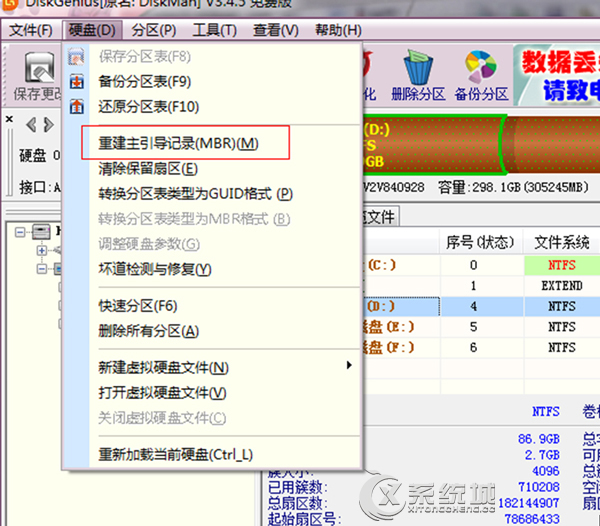Click the 已用簇数 label
Screen dimensions: 600x526
(298, 487)
